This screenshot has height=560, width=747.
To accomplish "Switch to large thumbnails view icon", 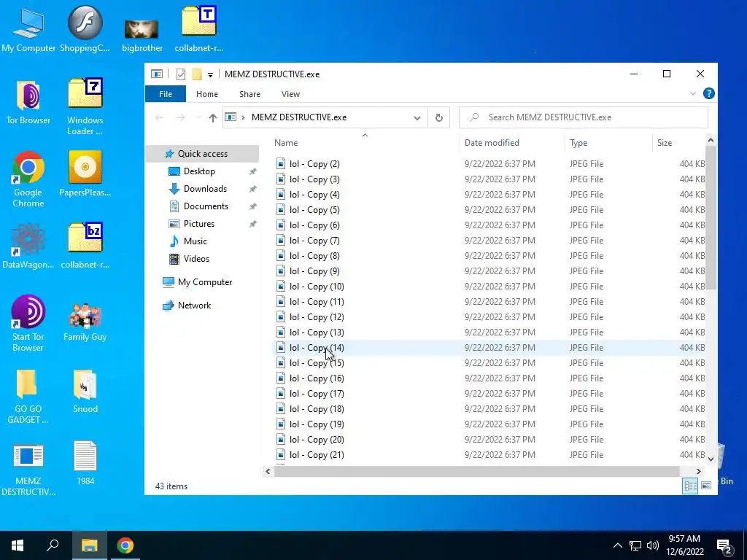I will 706,485.
